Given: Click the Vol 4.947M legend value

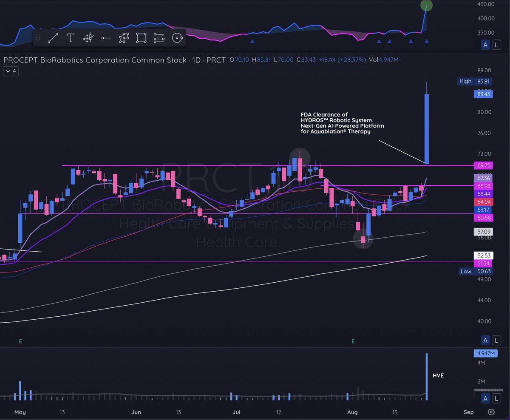Looking at the screenshot, I should pyautogui.click(x=384, y=60).
